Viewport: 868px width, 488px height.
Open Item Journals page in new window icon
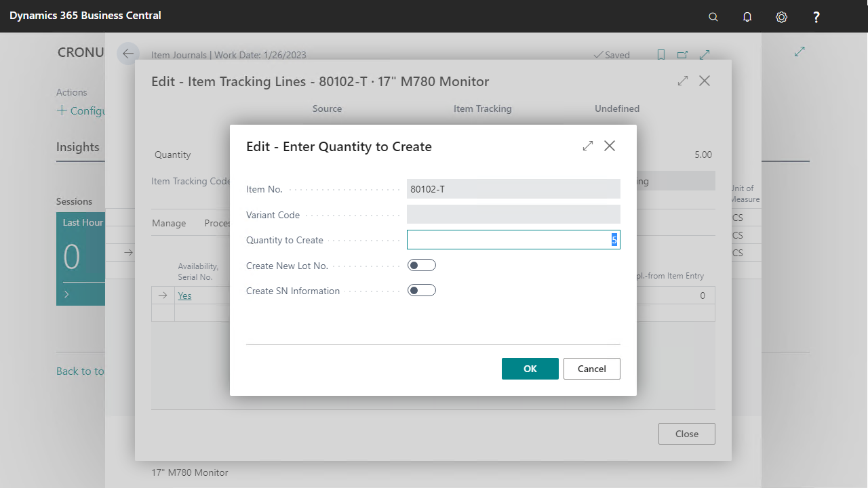coord(683,55)
